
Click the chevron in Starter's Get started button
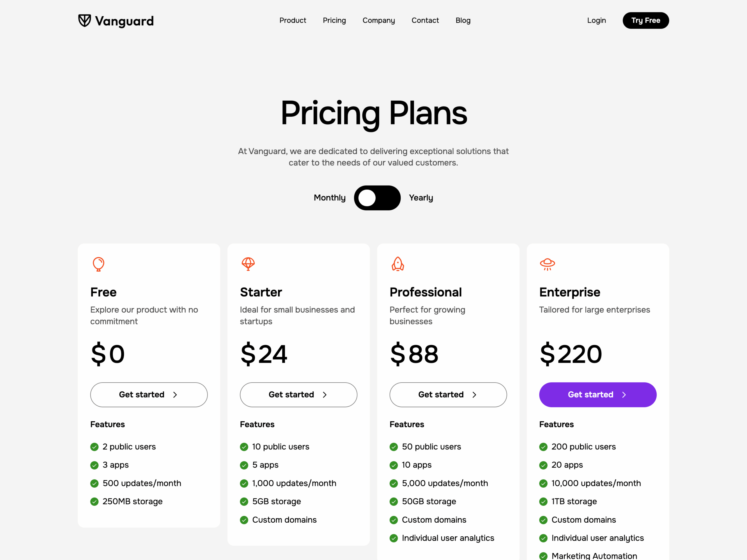pyautogui.click(x=324, y=395)
